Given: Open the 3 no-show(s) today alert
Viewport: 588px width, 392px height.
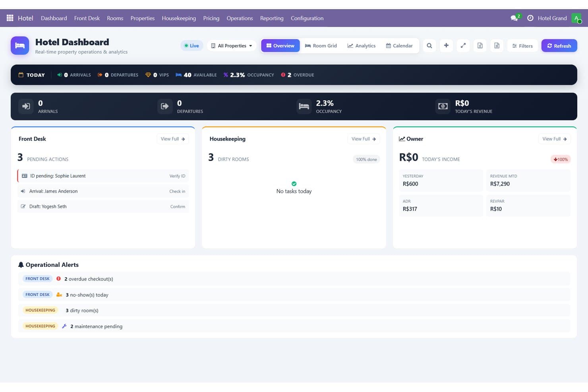Looking at the screenshot, I should coord(294,295).
